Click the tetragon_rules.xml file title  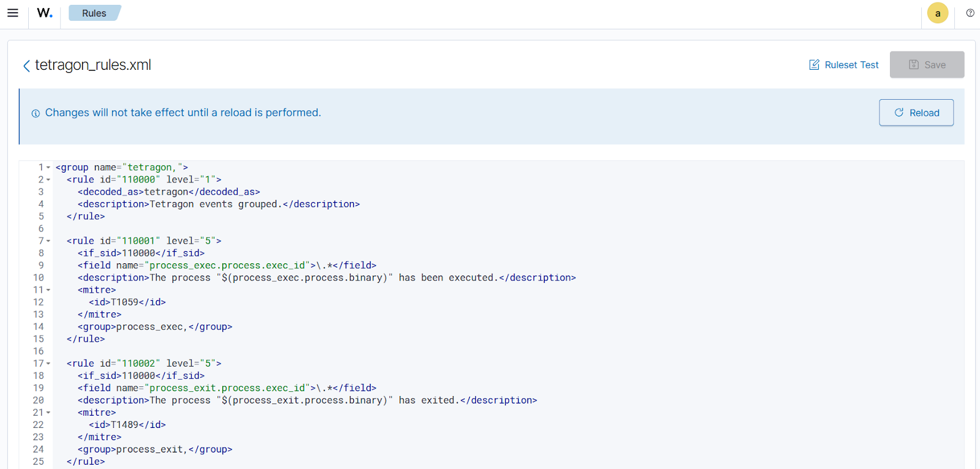pos(93,65)
